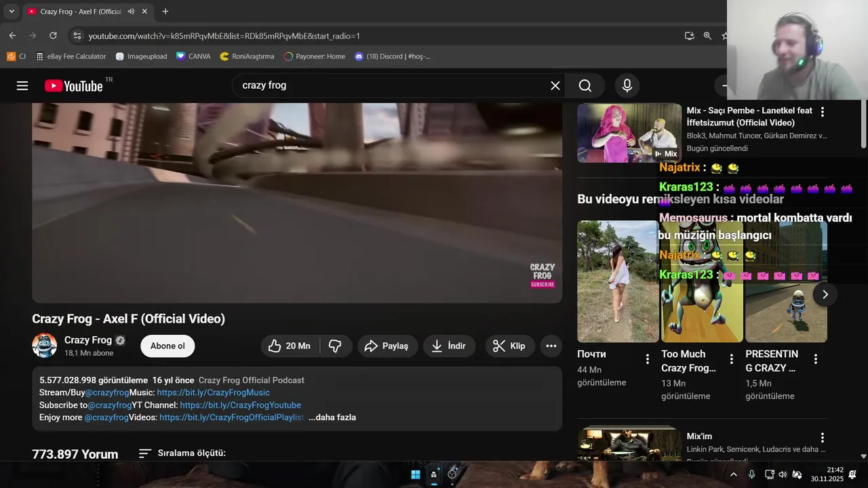This screenshot has width=868, height=488.
Task: Open the CrazyFrogOfficialPlaylist link
Action: tap(232, 418)
